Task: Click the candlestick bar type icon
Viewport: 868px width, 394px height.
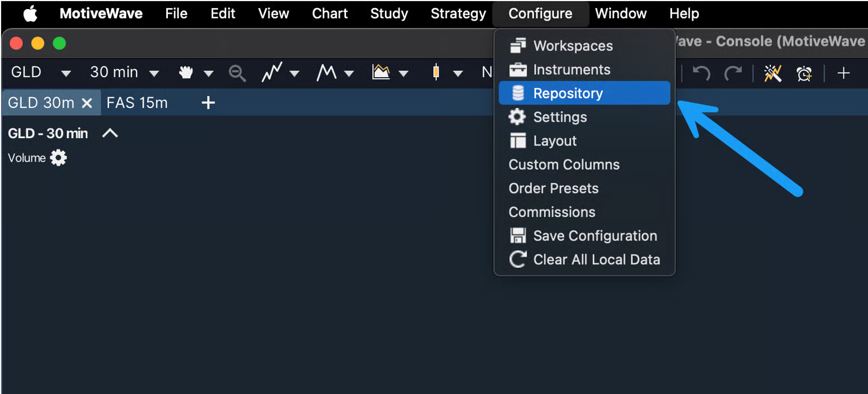Action: point(436,73)
